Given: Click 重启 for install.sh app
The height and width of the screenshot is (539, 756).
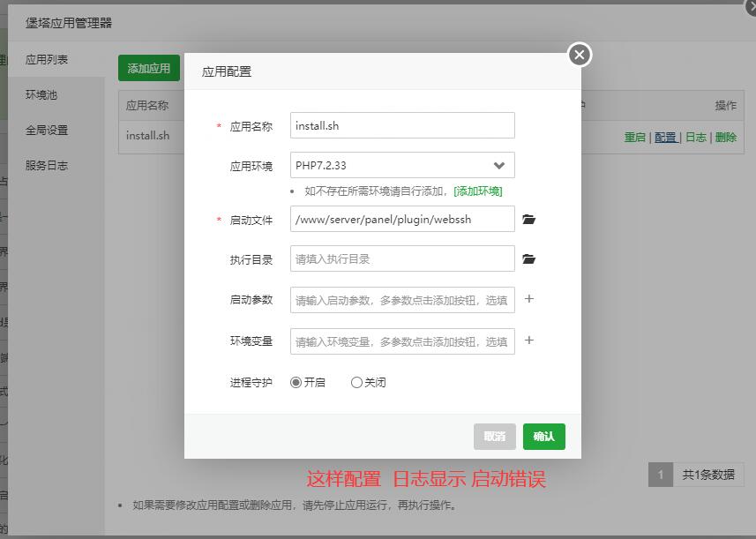Looking at the screenshot, I should point(634,137).
